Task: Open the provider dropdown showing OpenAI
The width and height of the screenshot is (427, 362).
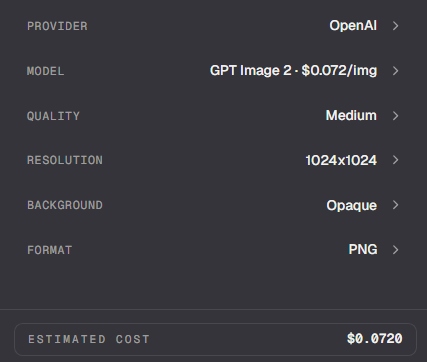Action: pos(353,26)
